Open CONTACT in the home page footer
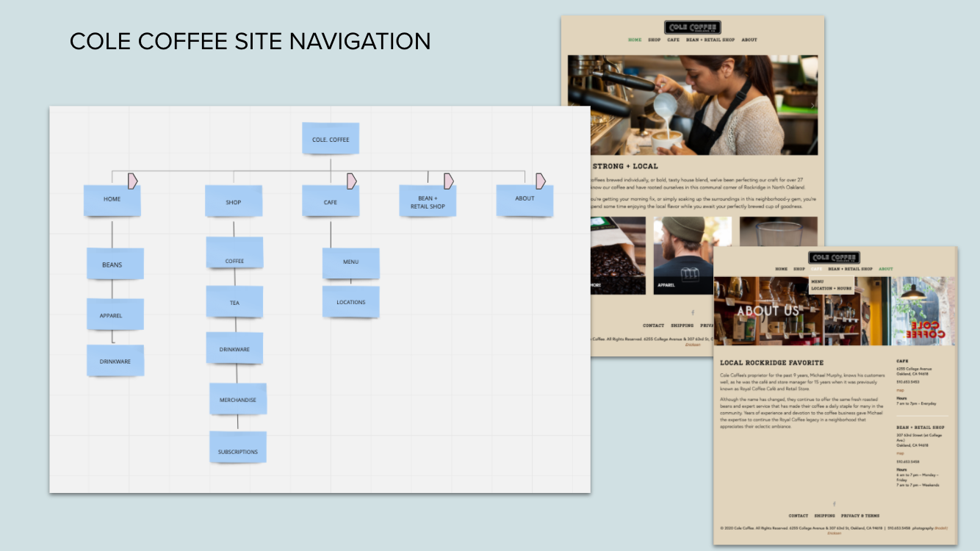Screen dimensions: 980x551 [653, 325]
